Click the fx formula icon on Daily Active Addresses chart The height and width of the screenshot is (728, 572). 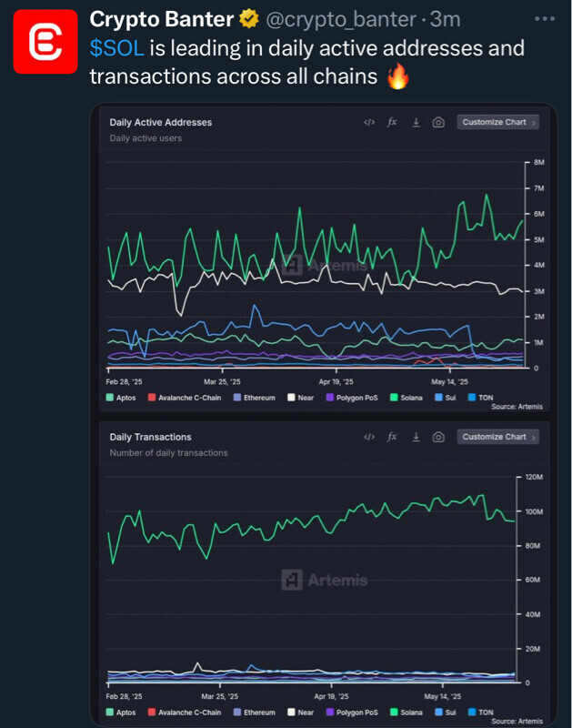tap(392, 122)
